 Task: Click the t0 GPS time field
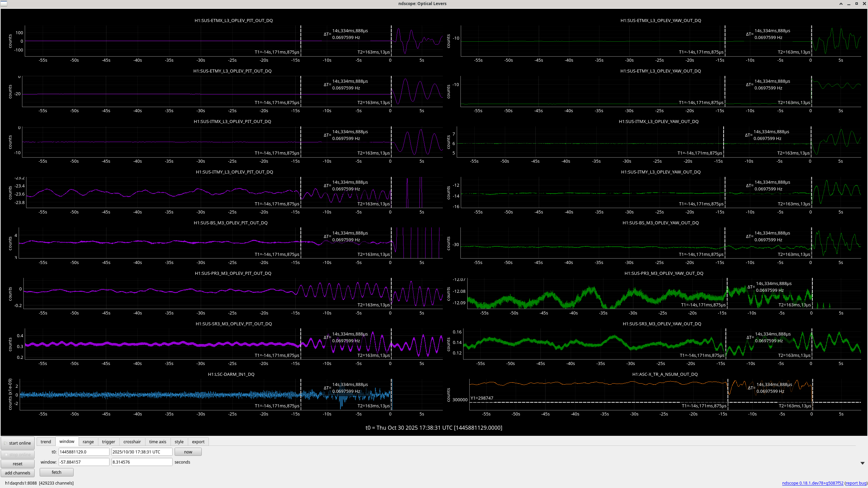[x=84, y=452]
